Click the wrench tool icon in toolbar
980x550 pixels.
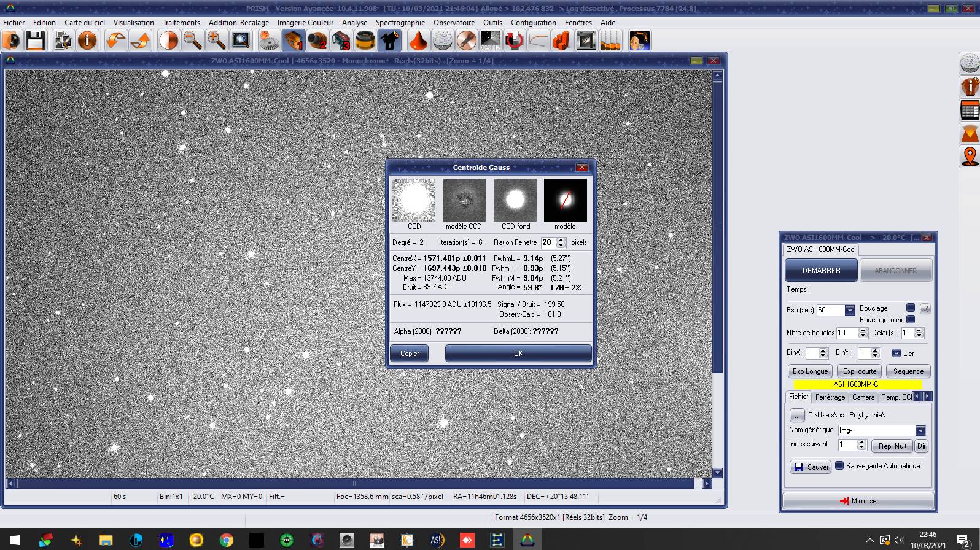click(x=466, y=41)
